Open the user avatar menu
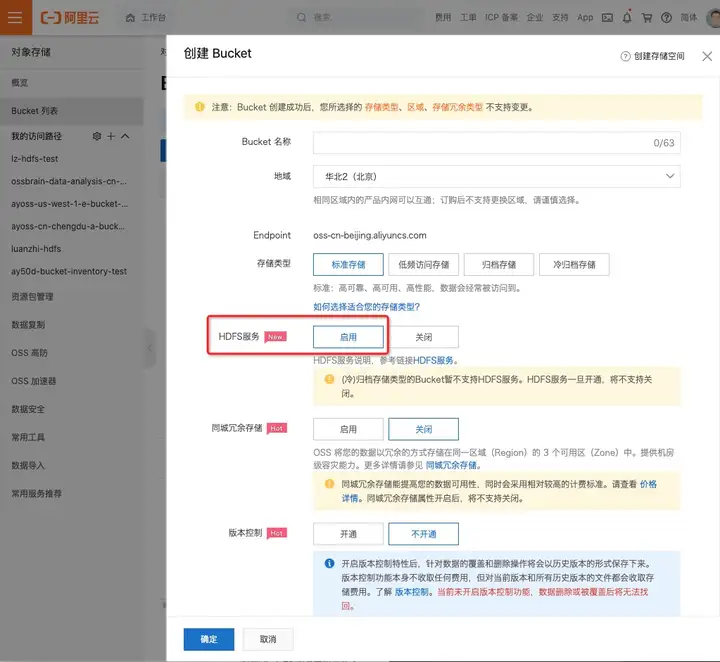This screenshot has width=720, height=662. point(713,18)
